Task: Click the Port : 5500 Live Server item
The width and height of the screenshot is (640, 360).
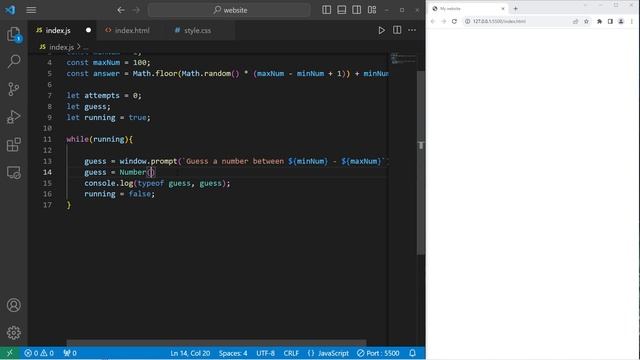Action: point(378,353)
